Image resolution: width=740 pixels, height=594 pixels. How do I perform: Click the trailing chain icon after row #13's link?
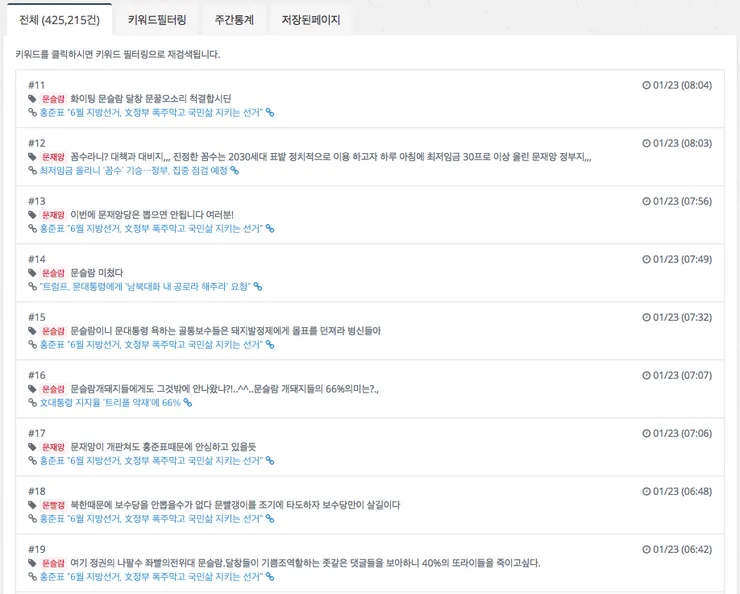tap(270, 228)
